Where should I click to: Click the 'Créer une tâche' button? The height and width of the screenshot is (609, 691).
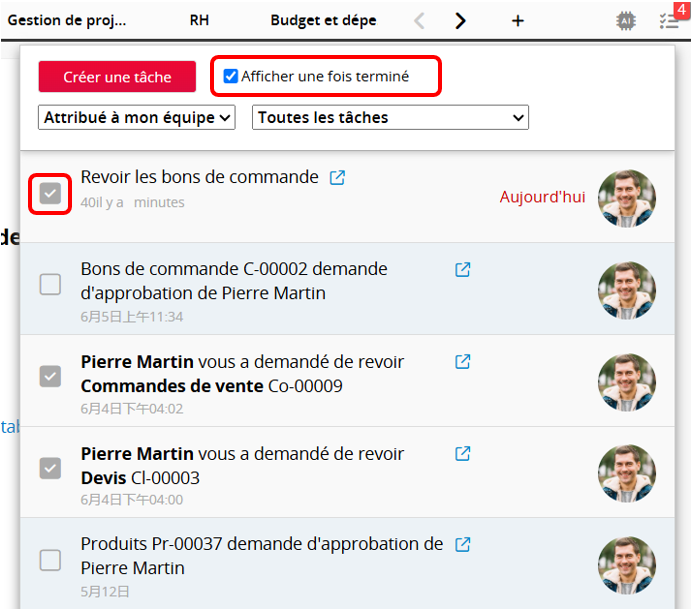(117, 77)
